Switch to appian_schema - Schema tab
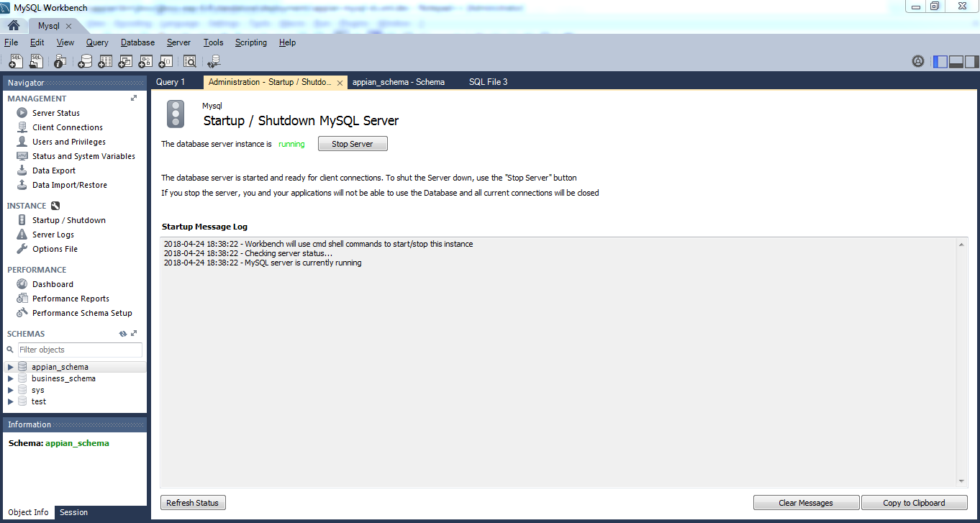Image resolution: width=980 pixels, height=523 pixels. [399, 82]
